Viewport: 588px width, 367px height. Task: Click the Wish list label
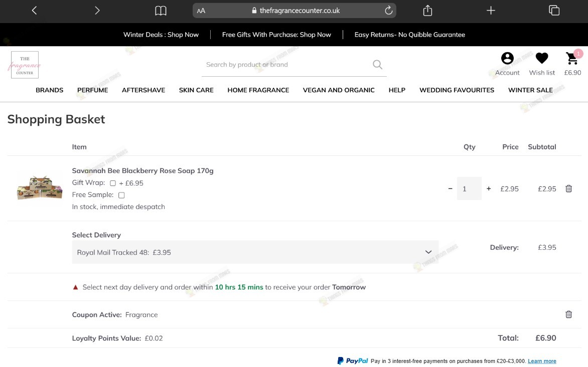(542, 73)
